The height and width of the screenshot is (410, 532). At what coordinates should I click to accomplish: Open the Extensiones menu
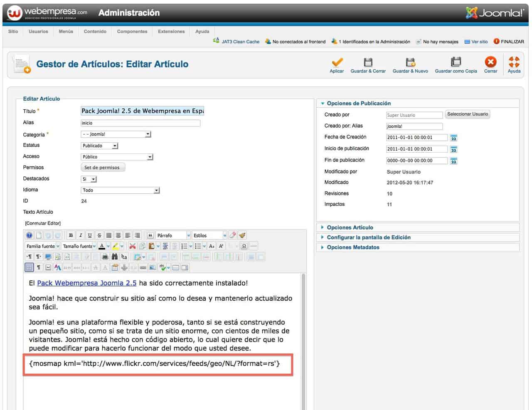tap(171, 32)
